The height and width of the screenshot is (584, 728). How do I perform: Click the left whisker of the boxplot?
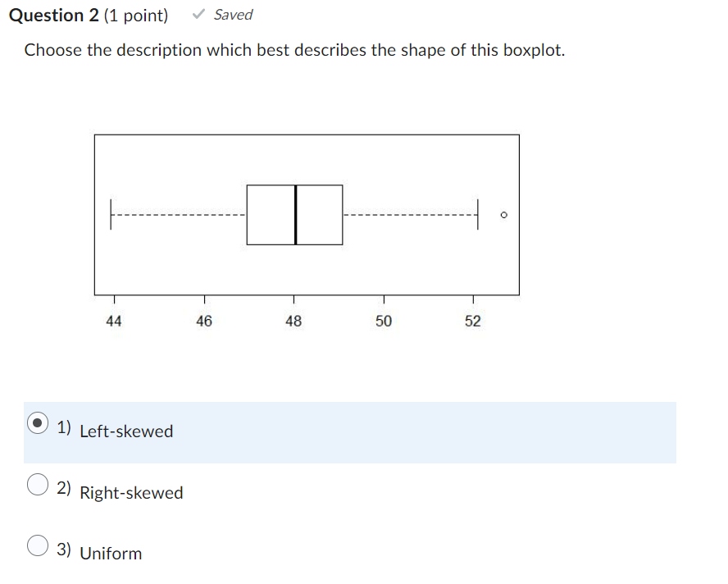point(172,214)
